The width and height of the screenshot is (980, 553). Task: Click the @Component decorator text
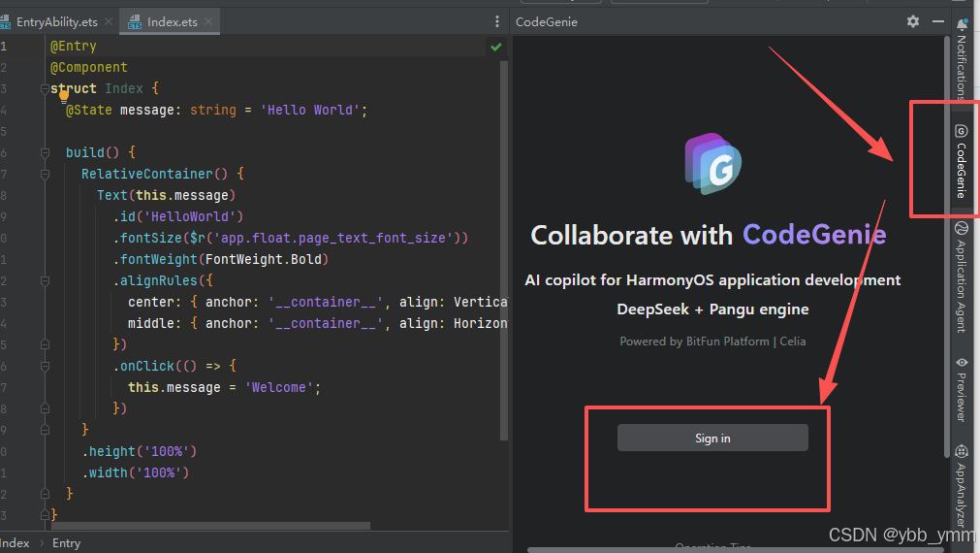coord(89,68)
